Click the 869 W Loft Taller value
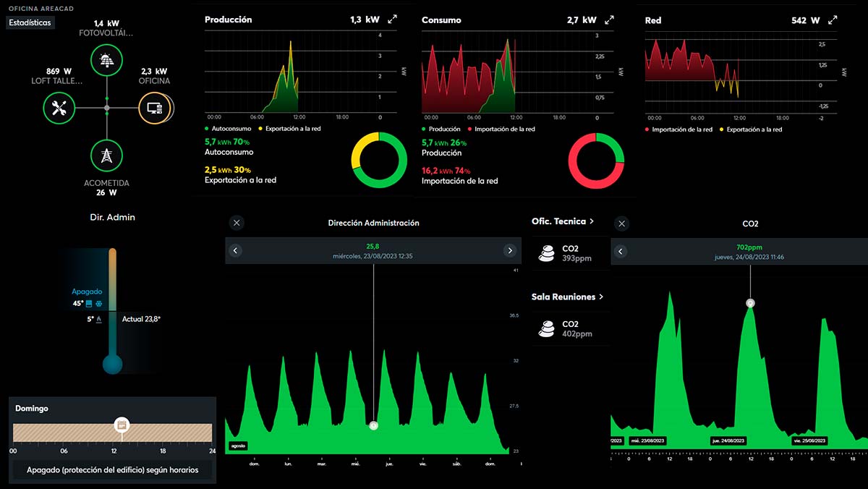This screenshot has height=489, width=868. (59, 71)
